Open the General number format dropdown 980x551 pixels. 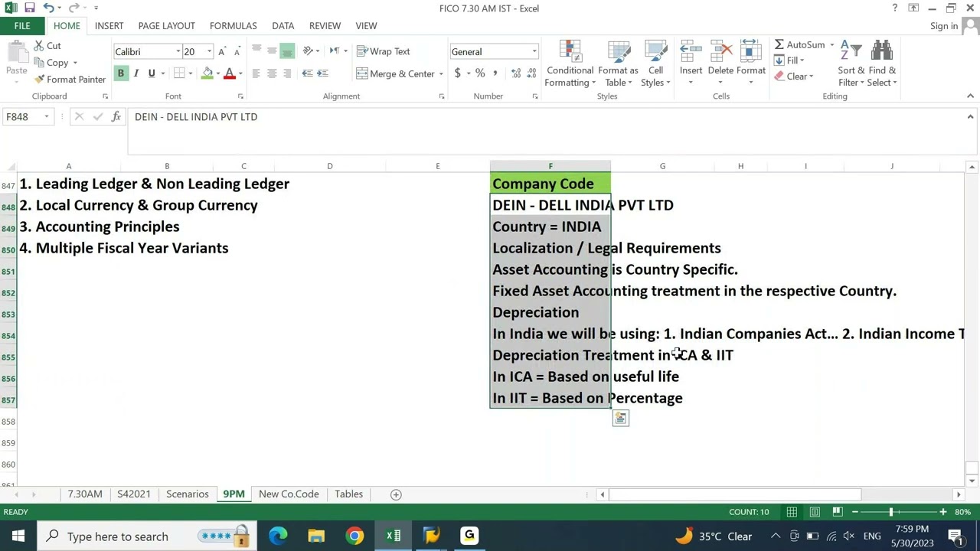(534, 51)
